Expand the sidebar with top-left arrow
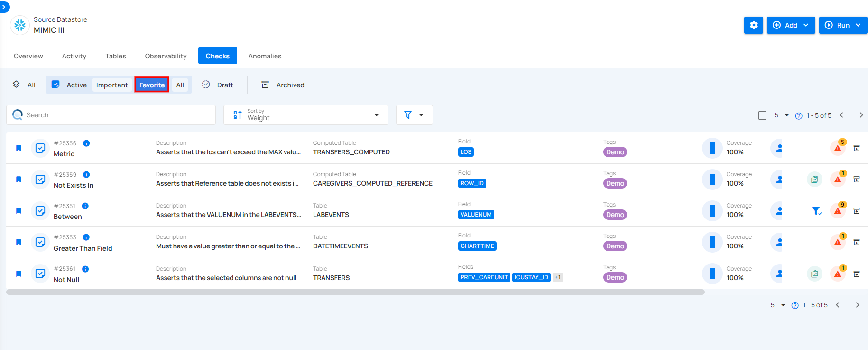 (4, 7)
